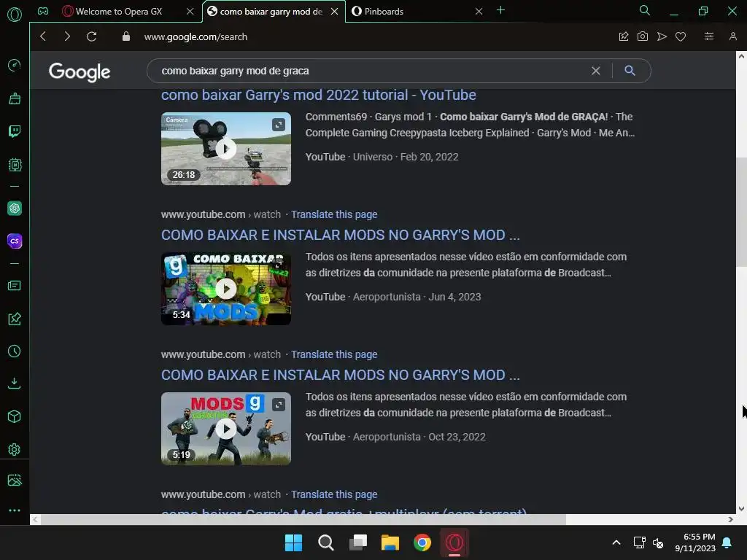Open Easy Setup sliders icon
The width and height of the screenshot is (747, 560).
pyautogui.click(x=709, y=36)
